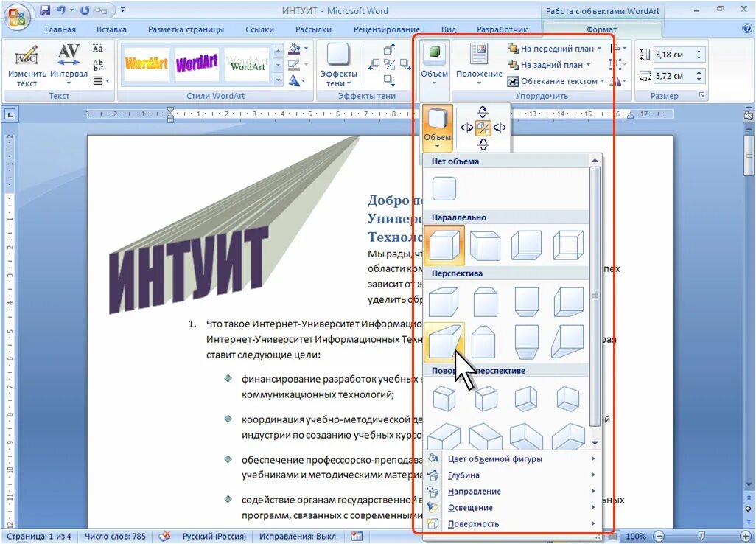This screenshot has width=756, height=544.
Task: Save the document via quick access toolbar
Action: 44,10
